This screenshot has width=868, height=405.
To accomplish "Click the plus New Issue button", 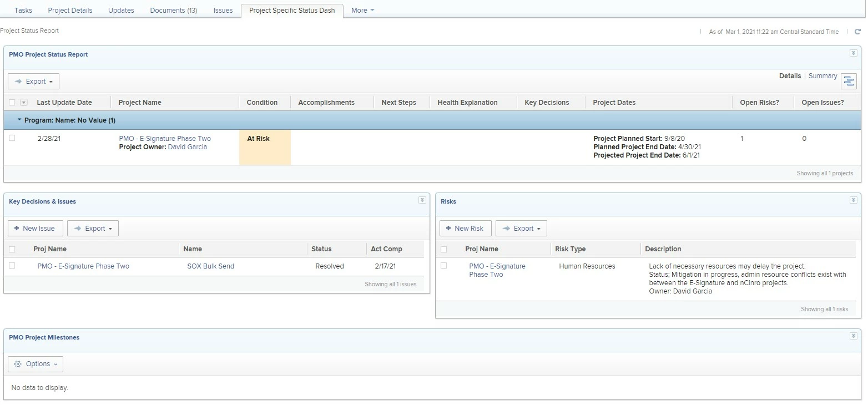I will (x=35, y=229).
